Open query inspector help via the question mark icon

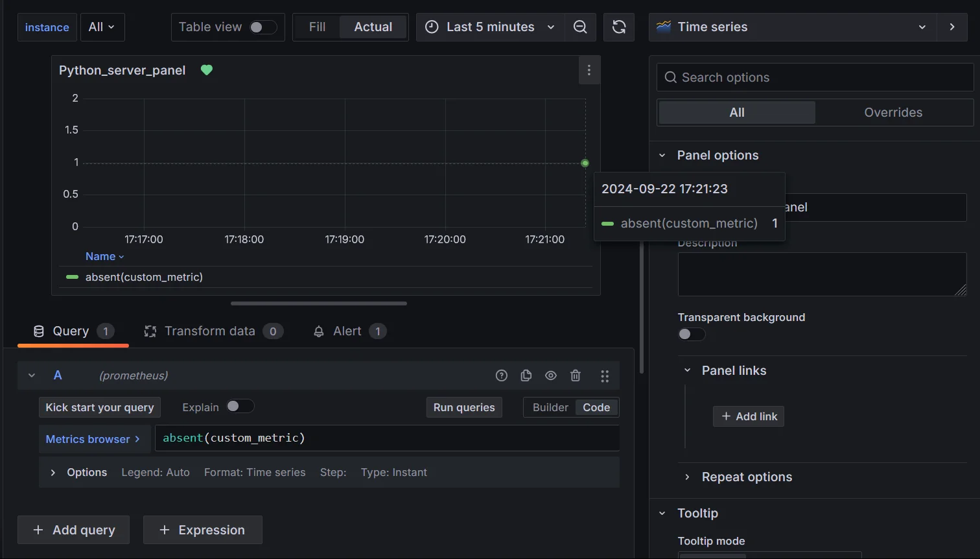pos(501,375)
